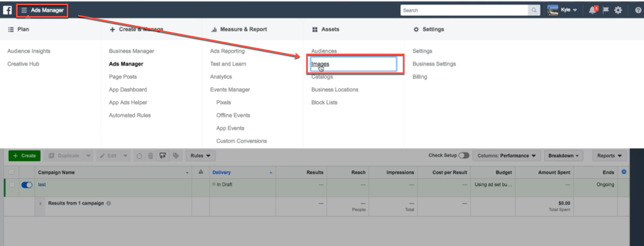Click into the Search input field
The width and height of the screenshot is (644, 246).
(464, 10)
